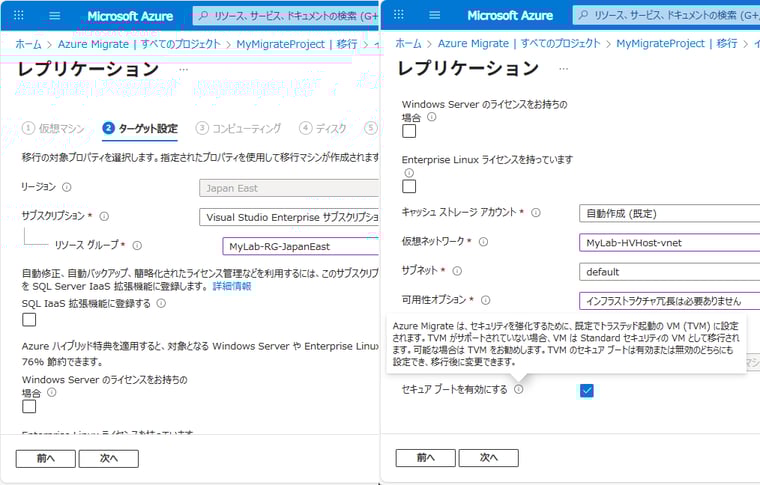Click Azure Migrate breadcrumb in left window
760x485 pixels.
(x=140, y=44)
